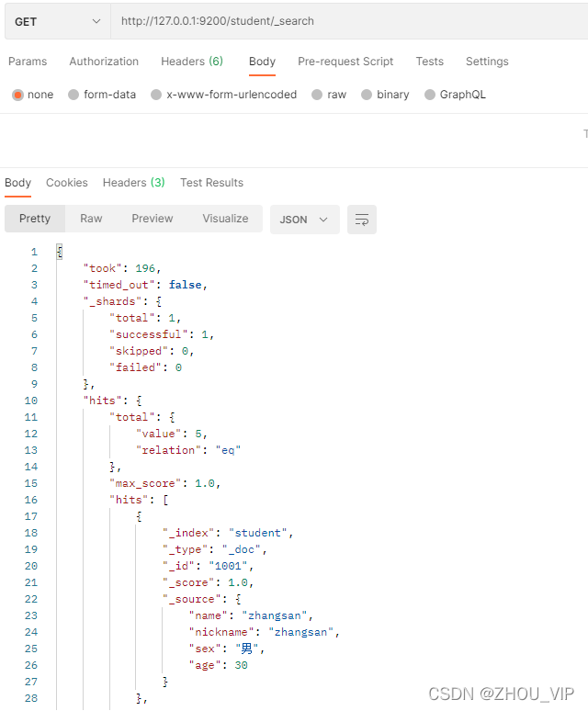Click the "nickname": "zhangsan" line
The image size is (588, 711).
pos(265,632)
